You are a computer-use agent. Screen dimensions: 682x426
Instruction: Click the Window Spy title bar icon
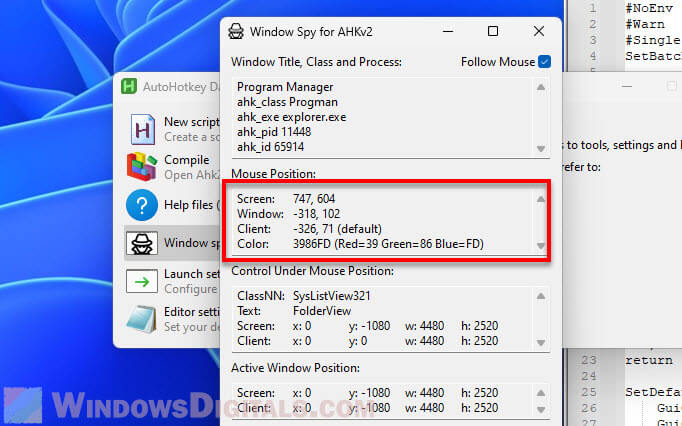coord(236,32)
